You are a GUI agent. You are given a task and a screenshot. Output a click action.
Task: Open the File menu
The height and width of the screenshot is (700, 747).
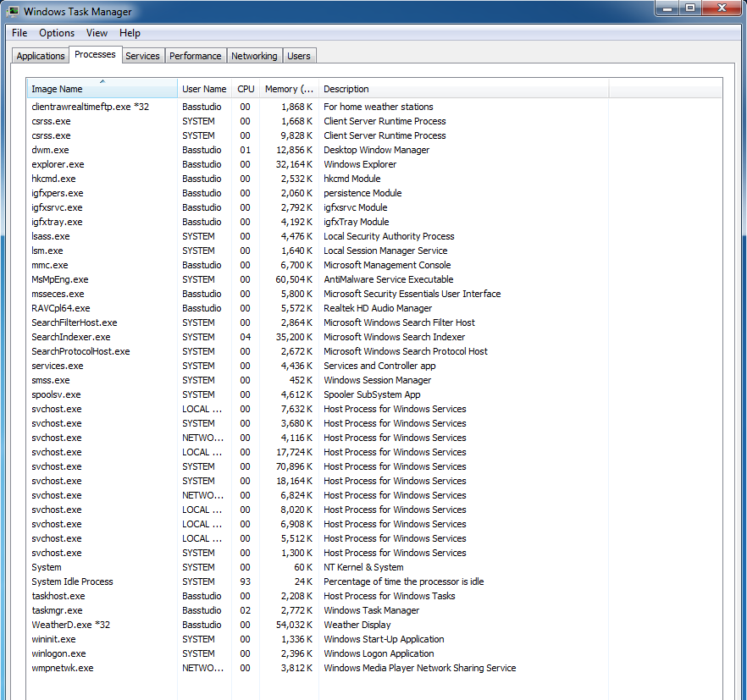(19, 33)
